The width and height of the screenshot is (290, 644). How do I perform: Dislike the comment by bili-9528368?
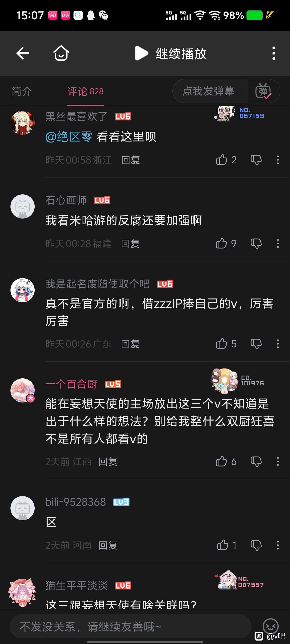(256, 545)
